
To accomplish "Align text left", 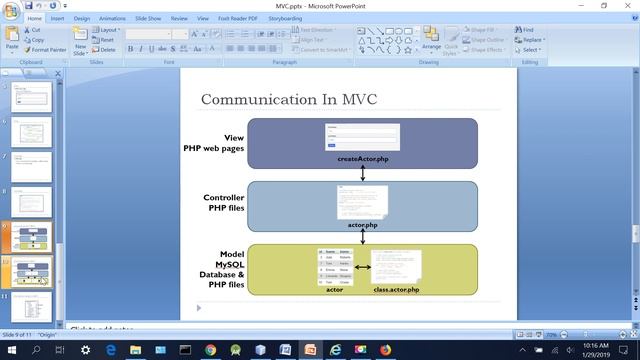I will 230,49.
